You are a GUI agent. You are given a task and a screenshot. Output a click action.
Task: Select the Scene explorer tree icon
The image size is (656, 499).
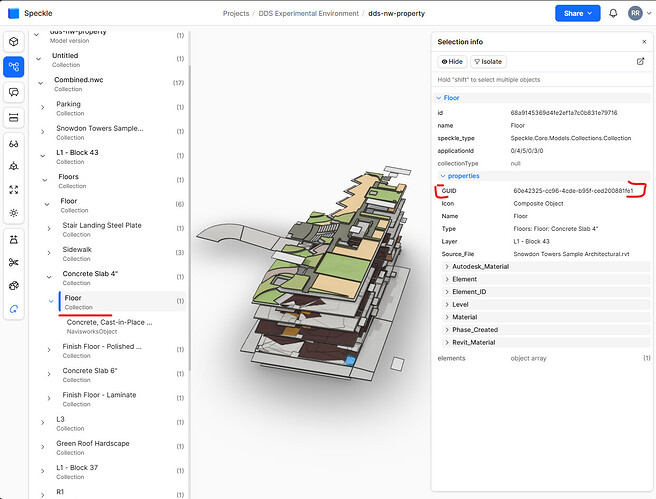click(x=14, y=67)
